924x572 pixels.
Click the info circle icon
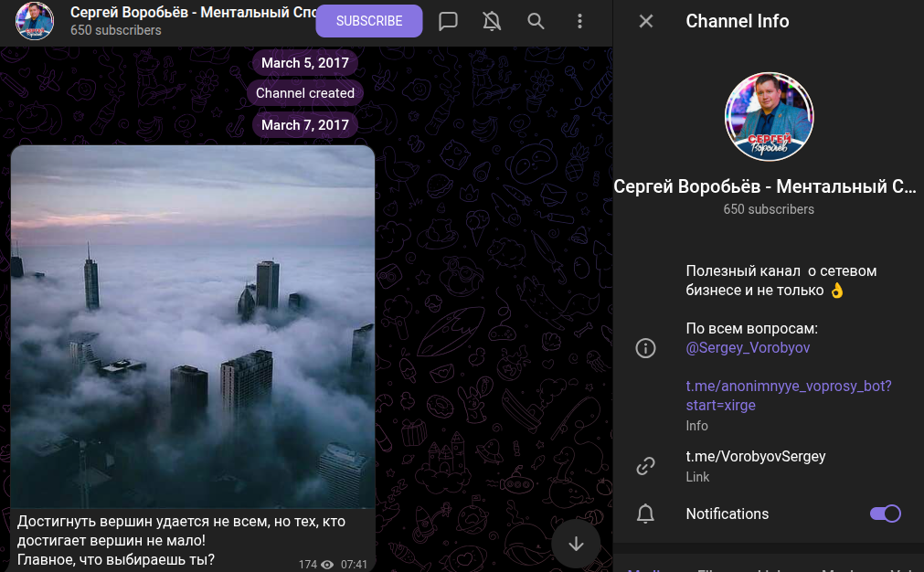pos(646,348)
